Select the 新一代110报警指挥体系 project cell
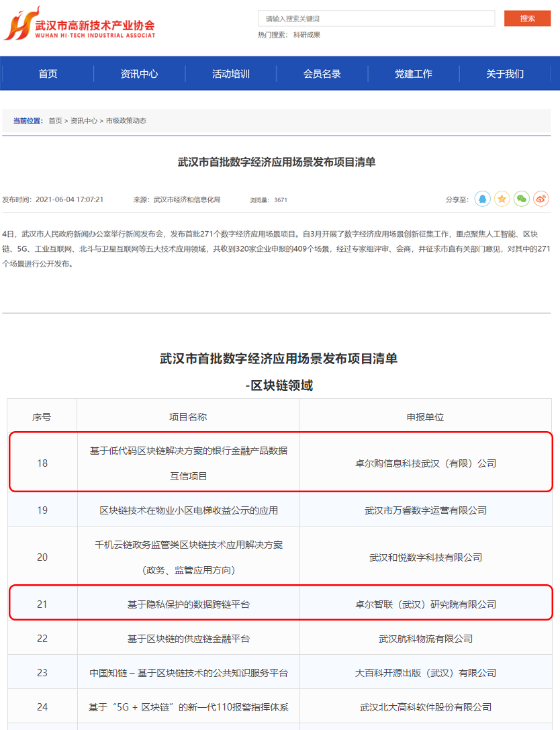The width and height of the screenshot is (560, 730). (189, 706)
